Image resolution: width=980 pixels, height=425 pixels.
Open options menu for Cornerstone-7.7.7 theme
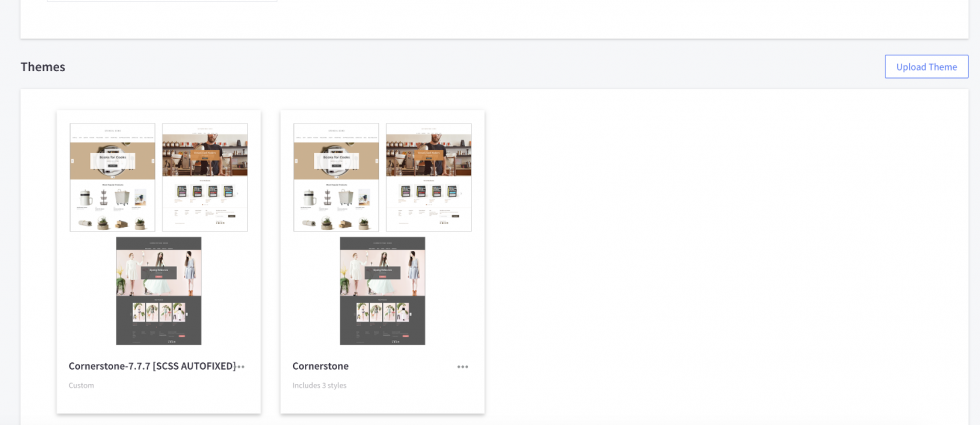(x=241, y=367)
